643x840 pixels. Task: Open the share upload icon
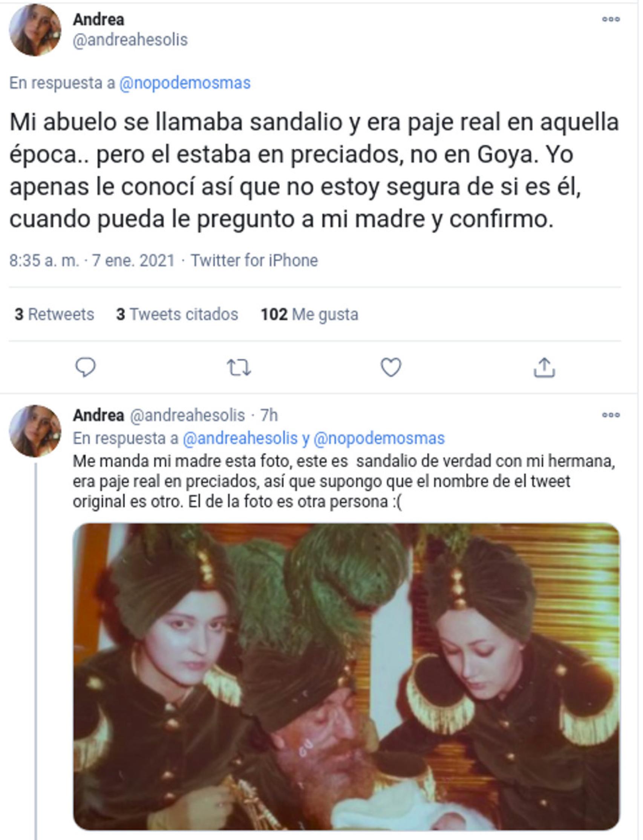click(x=544, y=368)
